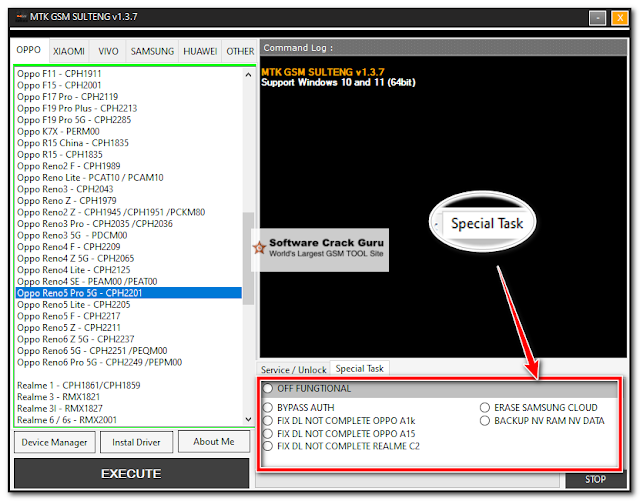Select Oppo Reno6 Pro 5G - CPH2249 /PEPM00
This screenshot has width=640, height=501.
(x=129, y=362)
